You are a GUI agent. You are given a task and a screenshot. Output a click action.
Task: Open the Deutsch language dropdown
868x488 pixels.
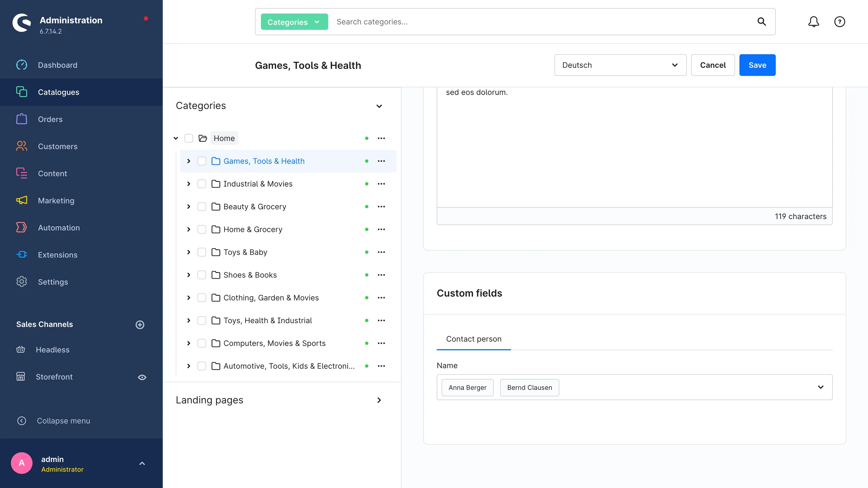tap(620, 65)
